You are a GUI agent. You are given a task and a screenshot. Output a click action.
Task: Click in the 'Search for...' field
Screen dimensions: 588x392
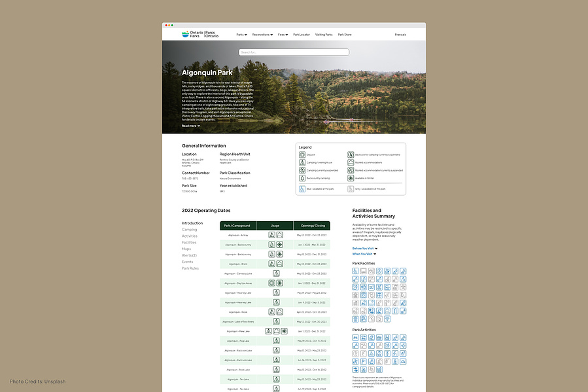tap(294, 52)
